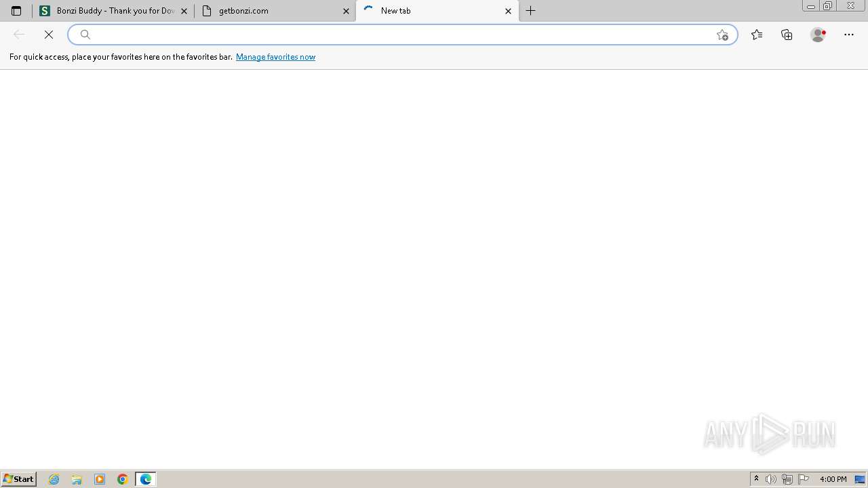This screenshot has width=868, height=488.
Task: Go back with the back arrow
Action: pos(19,35)
